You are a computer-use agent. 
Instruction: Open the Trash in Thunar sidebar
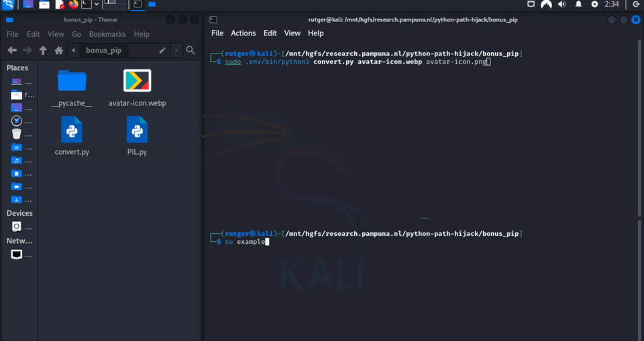(x=21, y=134)
